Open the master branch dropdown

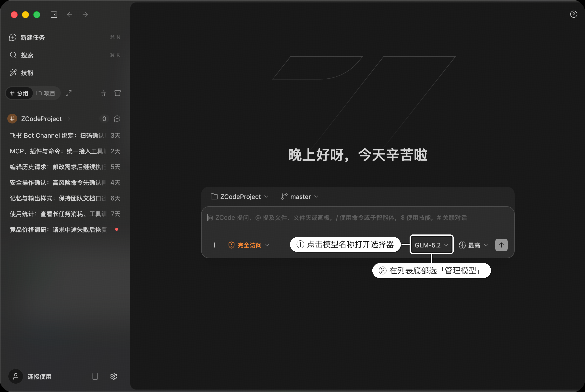point(300,197)
